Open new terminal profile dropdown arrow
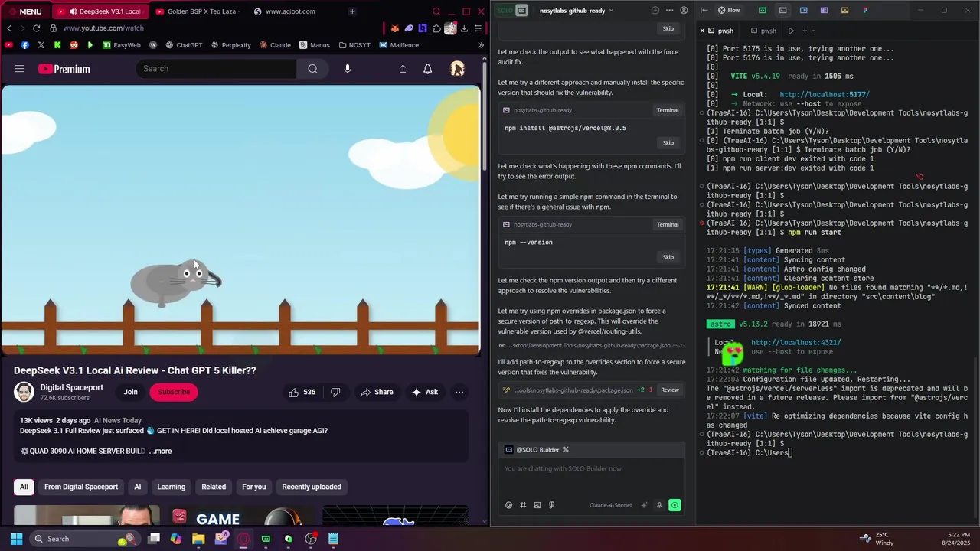Viewport: 980px width, 551px height. [x=813, y=31]
